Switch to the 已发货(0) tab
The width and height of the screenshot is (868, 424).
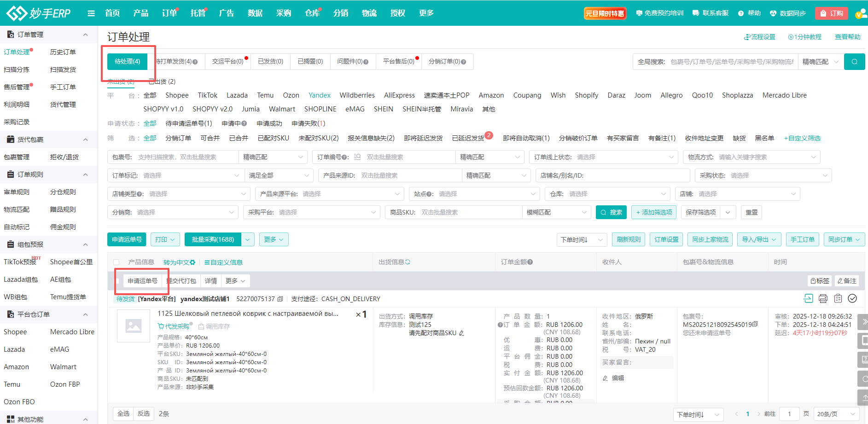pos(270,62)
